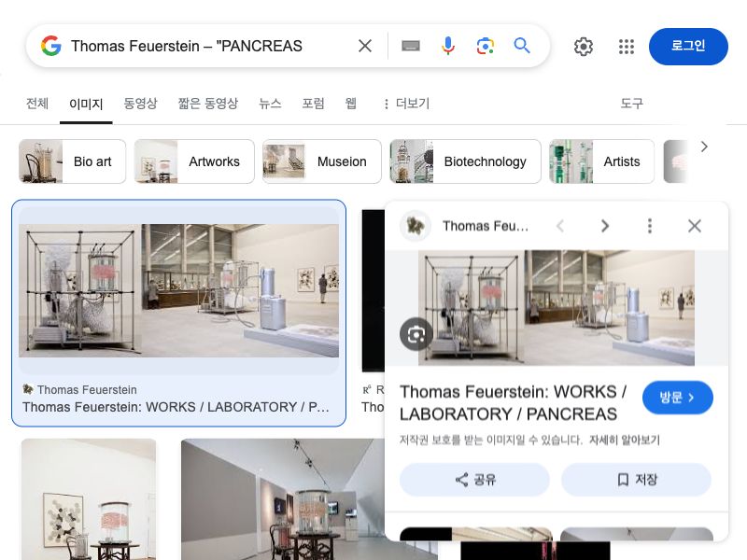Clear the search box text
The height and width of the screenshot is (560, 747).
pos(365,46)
